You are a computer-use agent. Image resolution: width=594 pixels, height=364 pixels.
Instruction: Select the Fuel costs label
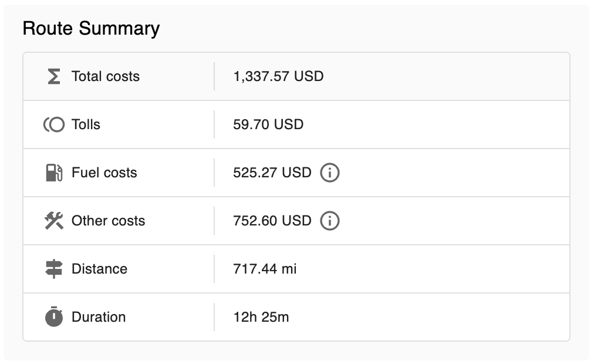(x=104, y=173)
